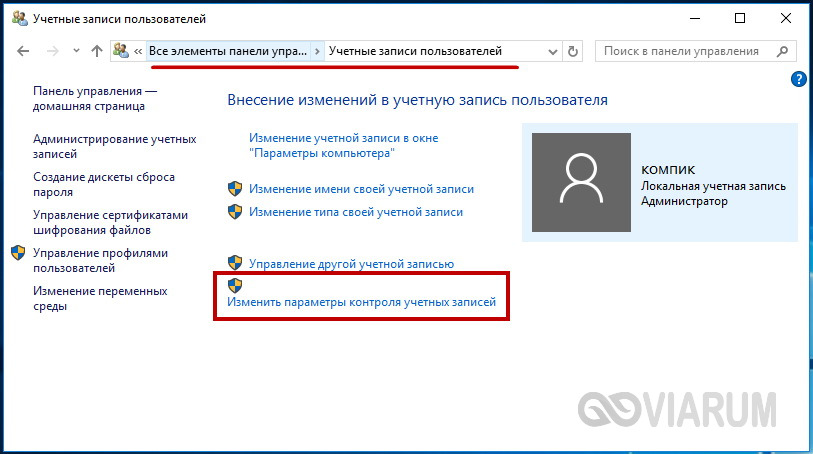
Task: Click the shield icon beside account name change
Action: pos(235,188)
